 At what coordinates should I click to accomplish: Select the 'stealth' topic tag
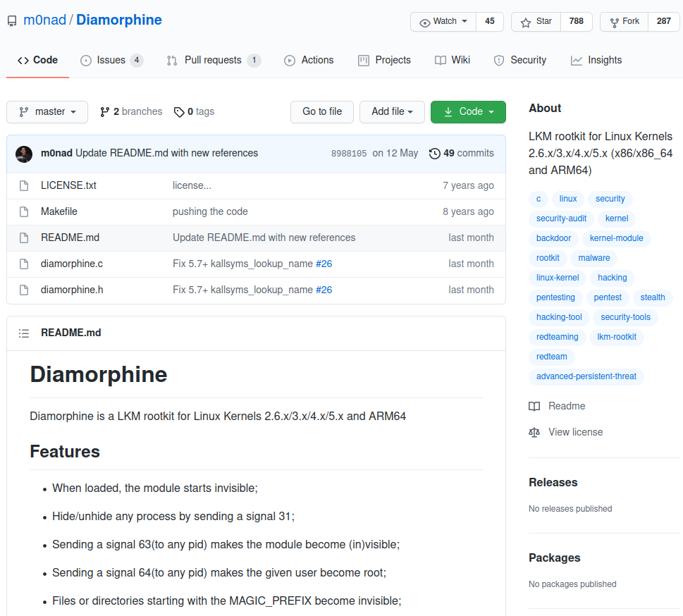coord(653,297)
